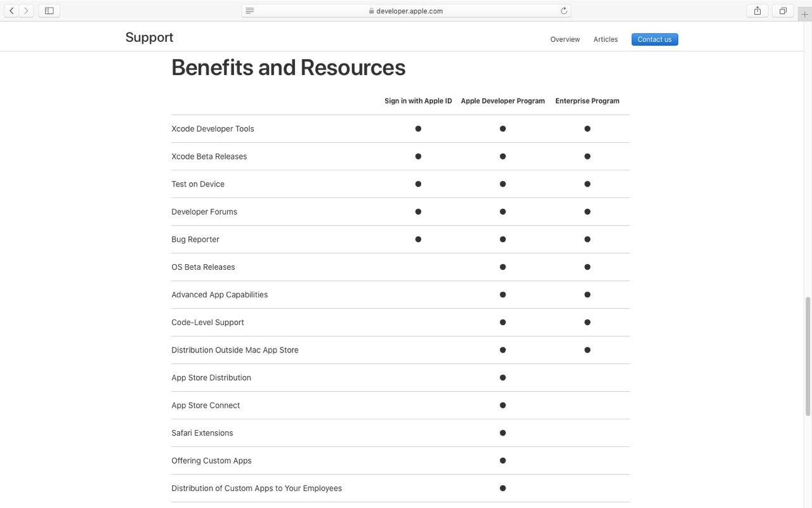The height and width of the screenshot is (508, 812).
Task: Click the Bug Reporter row label
Action: [195, 239]
